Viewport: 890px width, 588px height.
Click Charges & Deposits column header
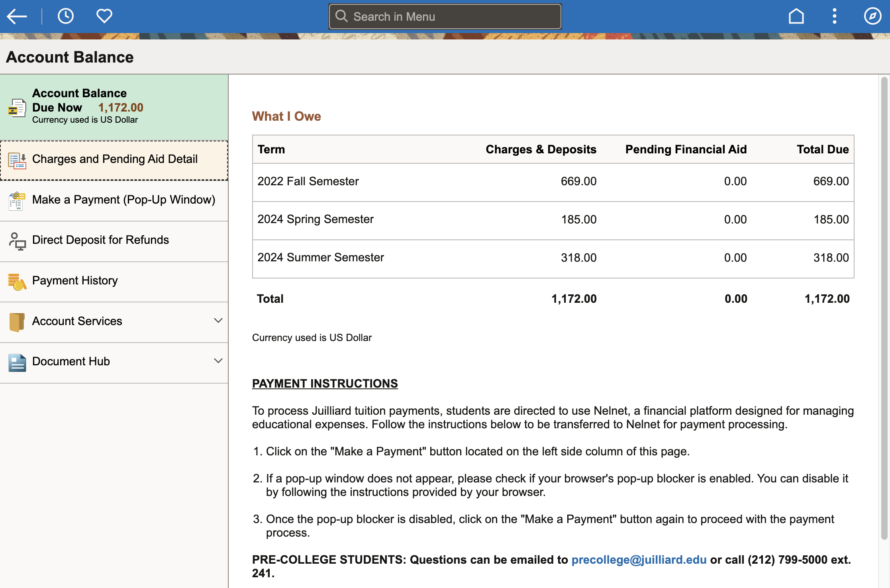pyautogui.click(x=541, y=149)
